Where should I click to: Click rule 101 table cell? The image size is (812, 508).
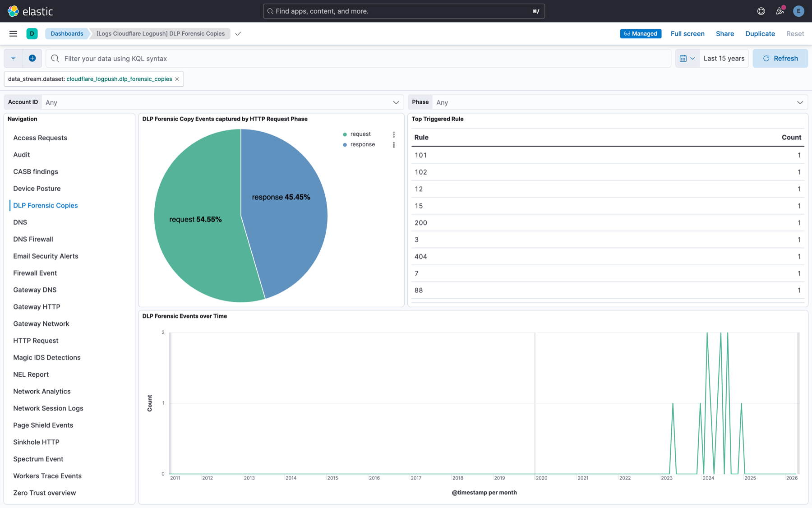420,155
